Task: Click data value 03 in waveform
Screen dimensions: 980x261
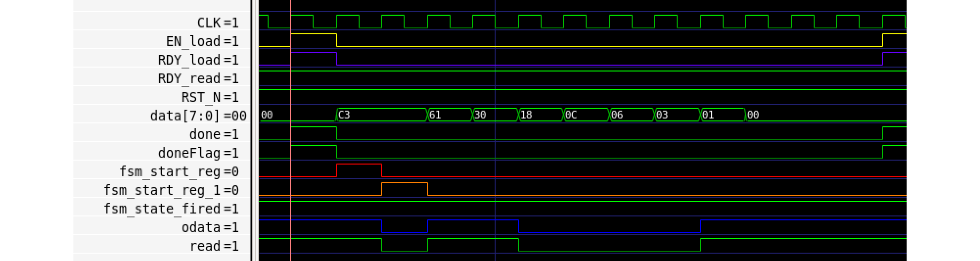Action: (x=677, y=115)
